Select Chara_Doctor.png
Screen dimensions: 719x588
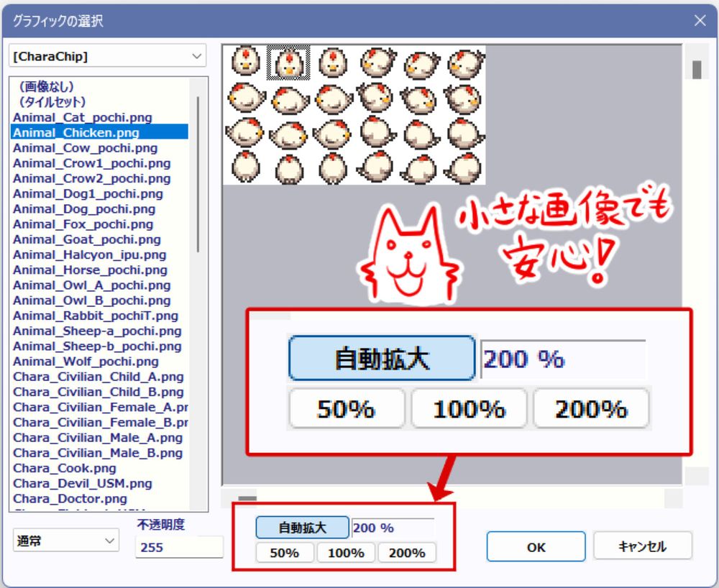coord(99,499)
